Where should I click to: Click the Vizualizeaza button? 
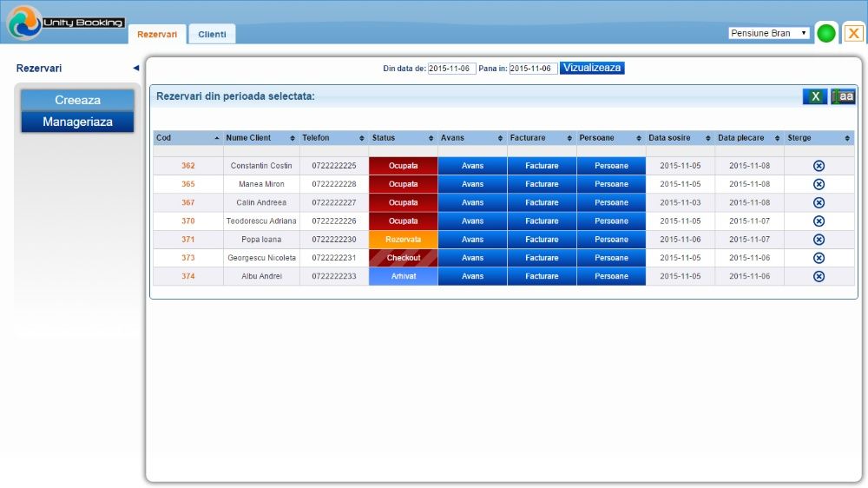[x=592, y=68]
